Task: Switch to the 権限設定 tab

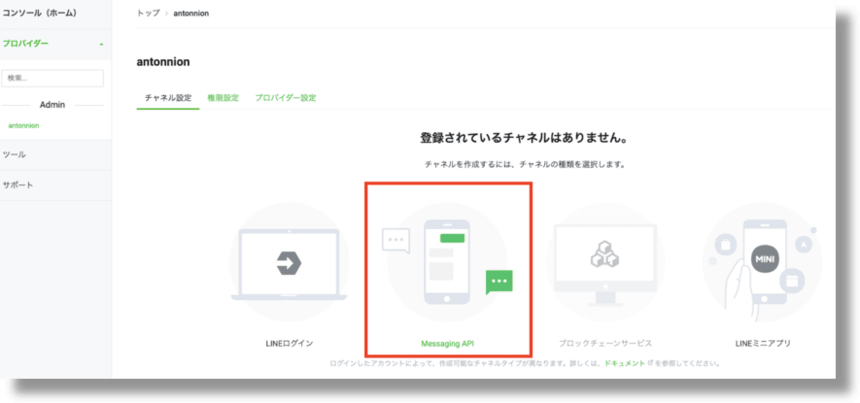Action: (x=223, y=98)
